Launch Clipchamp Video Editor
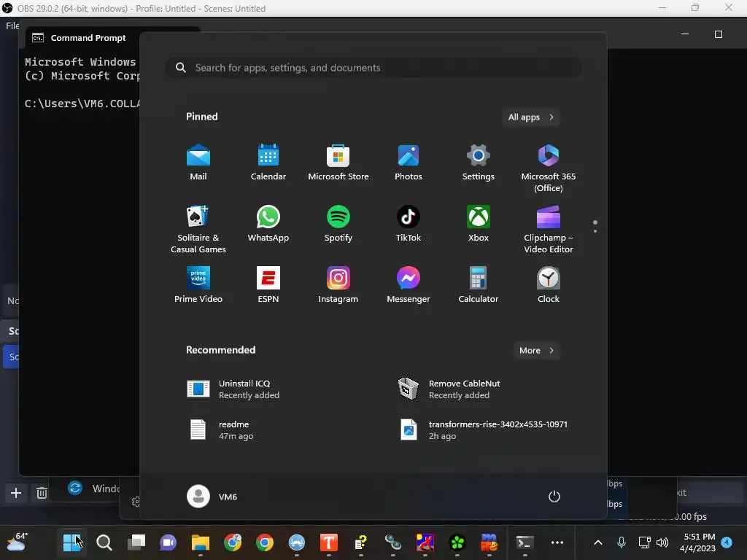This screenshot has height=560, width=747. pyautogui.click(x=549, y=230)
